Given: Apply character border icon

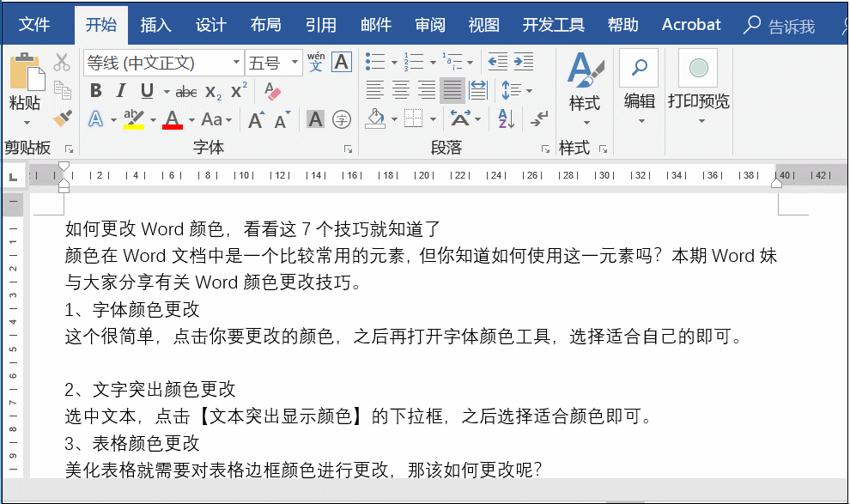Looking at the screenshot, I should click(342, 62).
